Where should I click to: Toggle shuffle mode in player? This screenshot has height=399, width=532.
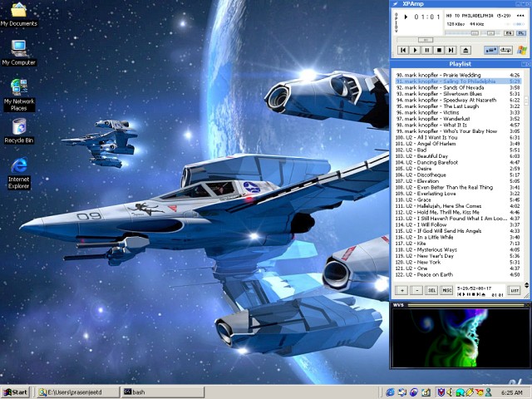tap(491, 50)
